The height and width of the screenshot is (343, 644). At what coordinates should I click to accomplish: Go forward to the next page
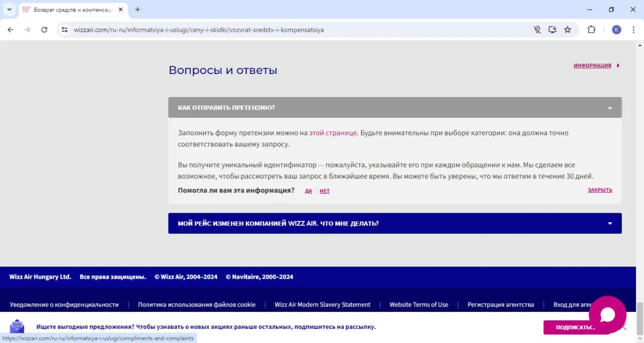click(x=27, y=30)
